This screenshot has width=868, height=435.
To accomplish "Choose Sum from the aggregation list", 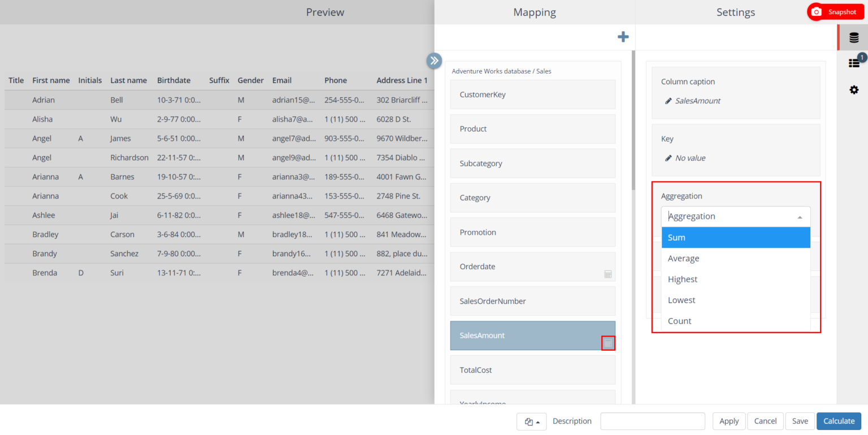I will pyautogui.click(x=736, y=238).
